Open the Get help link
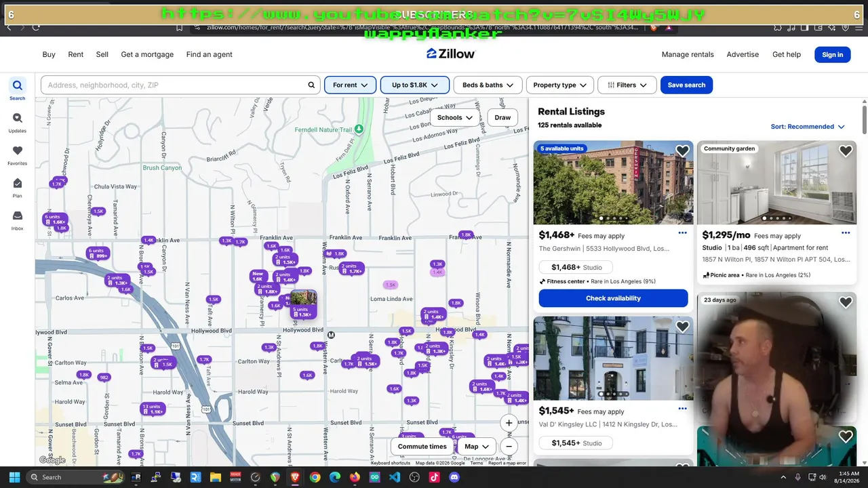The image size is (868, 488). tap(787, 54)
